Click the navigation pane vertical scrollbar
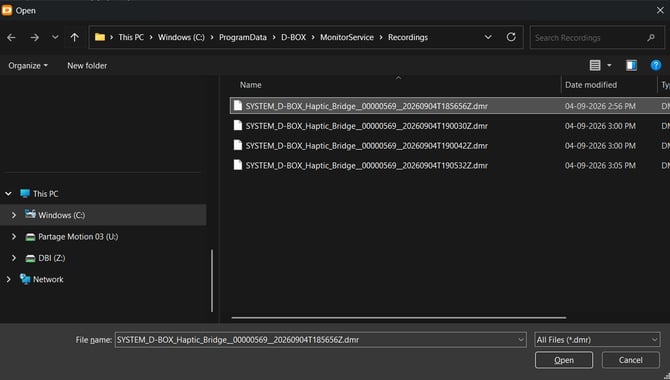The width and height of the screenshot is (670, 380). 212,280
